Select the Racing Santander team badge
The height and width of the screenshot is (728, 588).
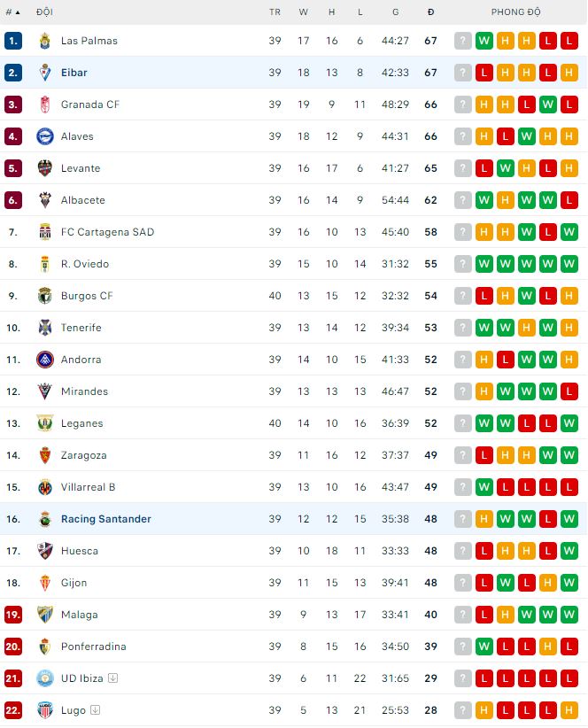coord(44,519)
